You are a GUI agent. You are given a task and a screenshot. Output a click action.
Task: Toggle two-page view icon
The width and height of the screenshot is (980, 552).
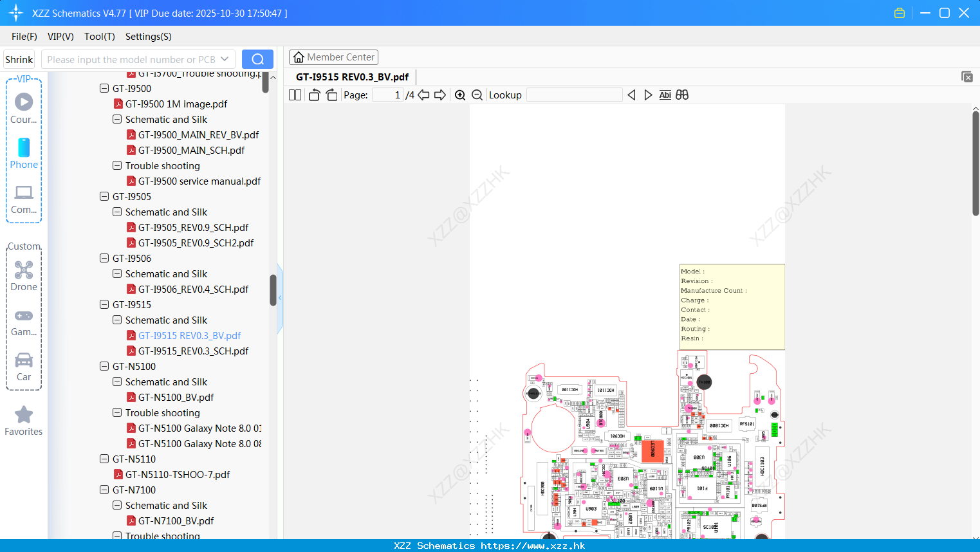click(x=295, y=95)
